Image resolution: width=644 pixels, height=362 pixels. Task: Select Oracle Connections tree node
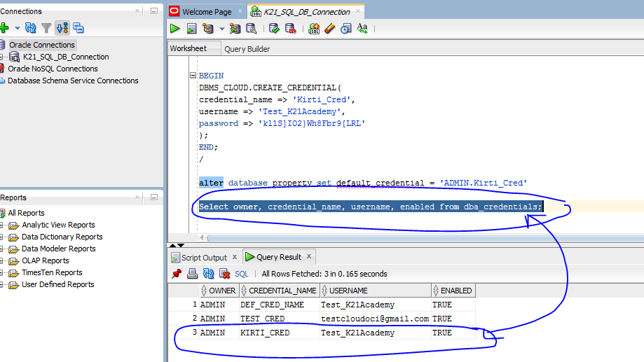point(42,45)
